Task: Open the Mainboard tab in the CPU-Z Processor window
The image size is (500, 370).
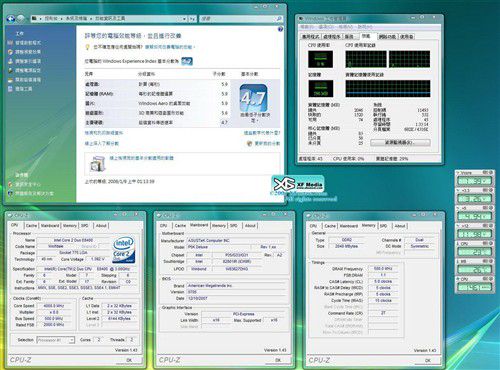Action: (50, 226)
